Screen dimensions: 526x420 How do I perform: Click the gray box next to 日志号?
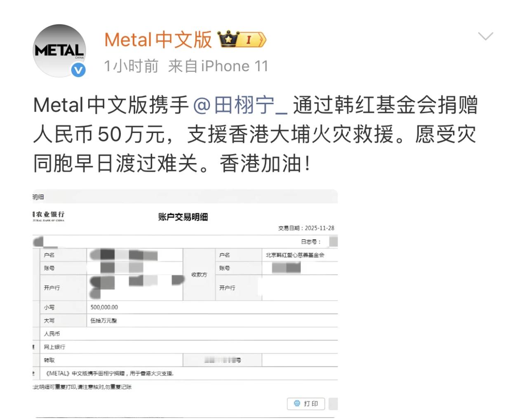click(x=333, y=242)
